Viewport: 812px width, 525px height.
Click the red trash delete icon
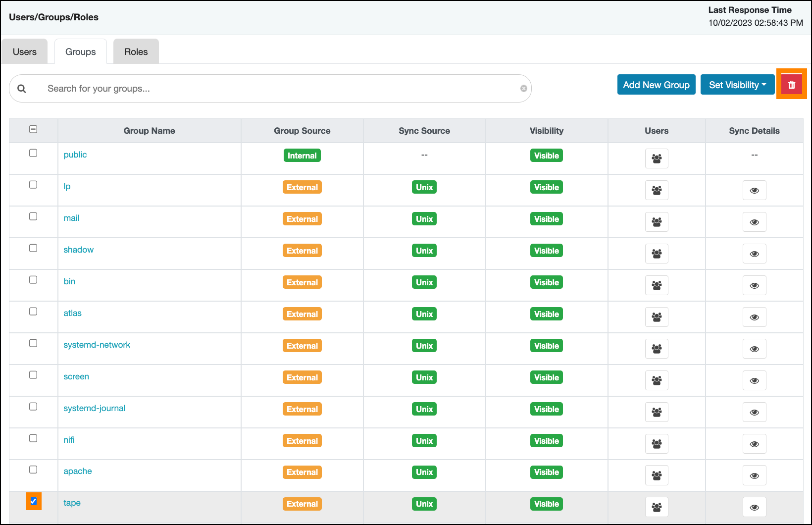pyautogui.click(x=791, y=85)
